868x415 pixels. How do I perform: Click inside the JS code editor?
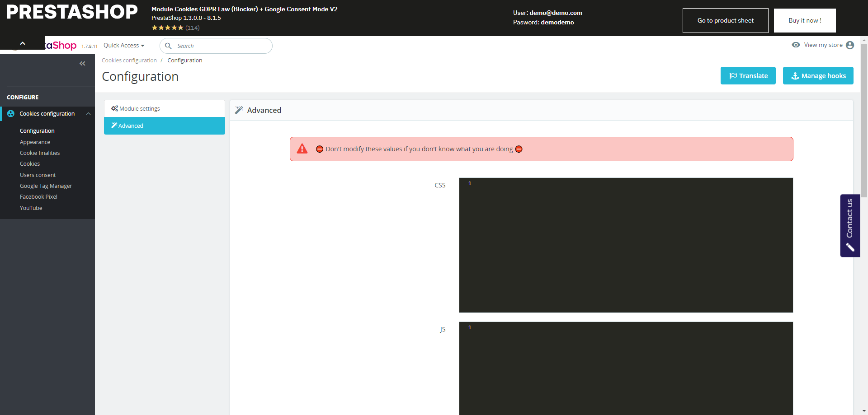point(626,368)
